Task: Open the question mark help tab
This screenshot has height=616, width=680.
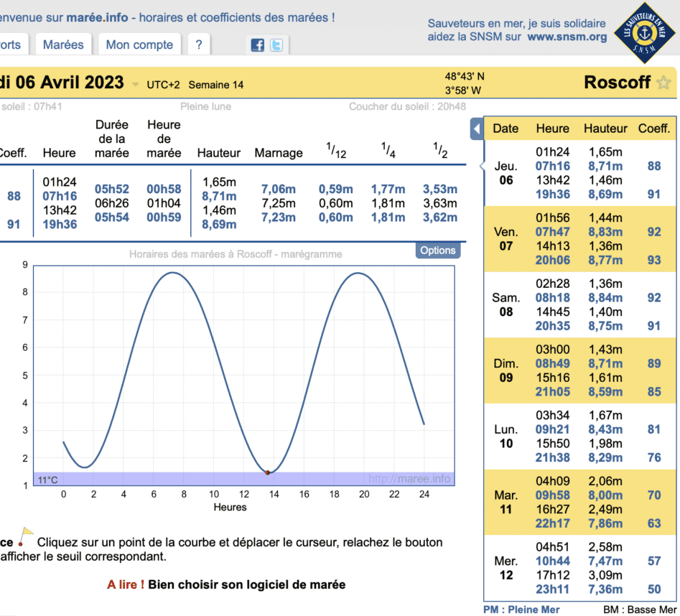Action: click(199, 45)
